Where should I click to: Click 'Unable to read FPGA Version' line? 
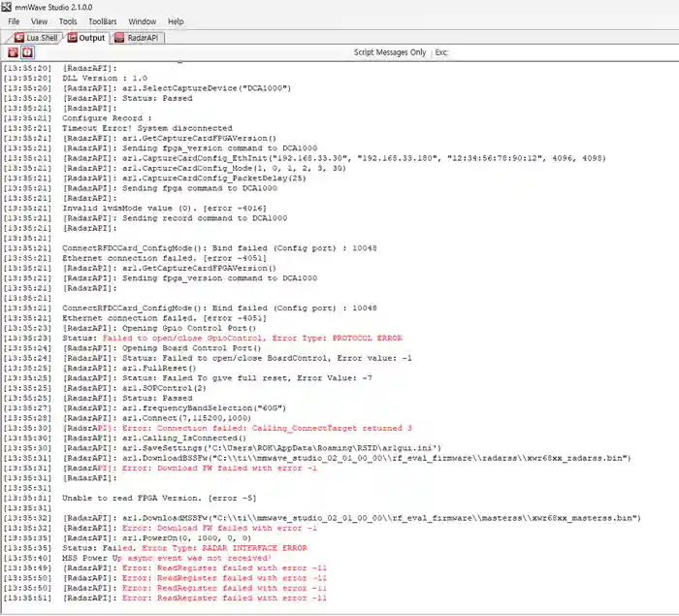[159, 499]
